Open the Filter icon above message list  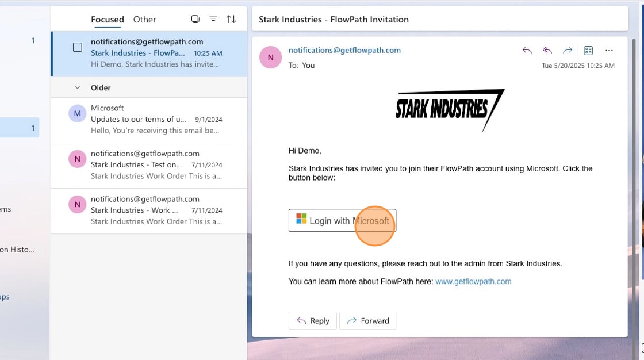click(213, 18)
